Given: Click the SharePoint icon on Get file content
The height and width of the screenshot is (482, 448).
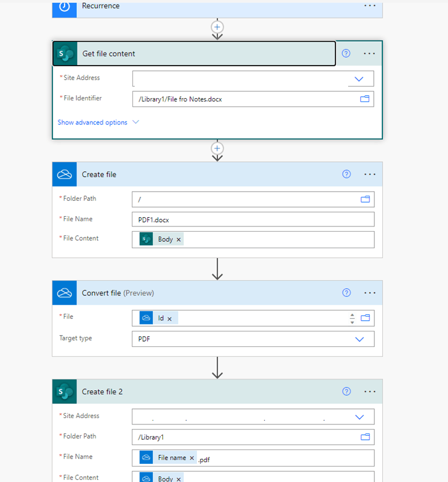Looking at the screenshot, I should (65, 54).
